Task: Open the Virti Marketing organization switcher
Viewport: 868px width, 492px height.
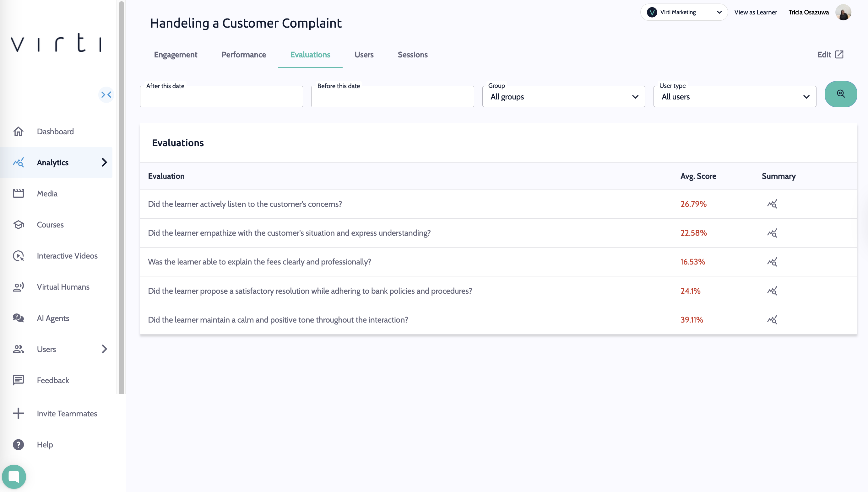Action: (x=684, y=12)
